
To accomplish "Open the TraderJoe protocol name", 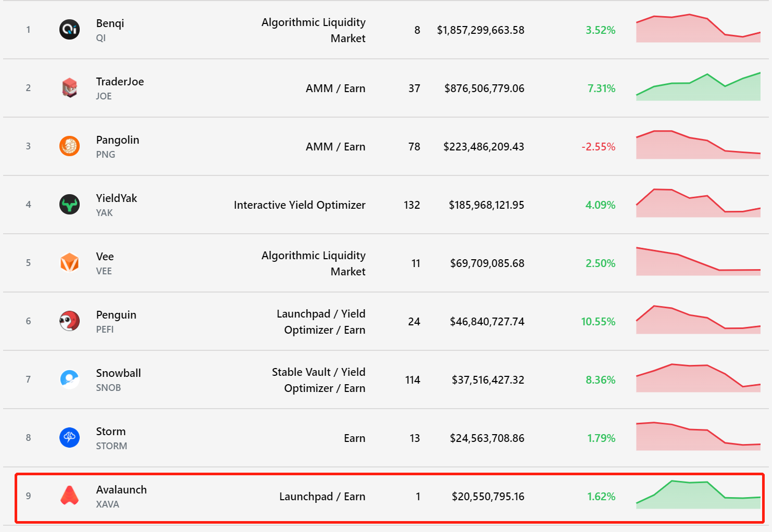I will (x=120, y=82).
